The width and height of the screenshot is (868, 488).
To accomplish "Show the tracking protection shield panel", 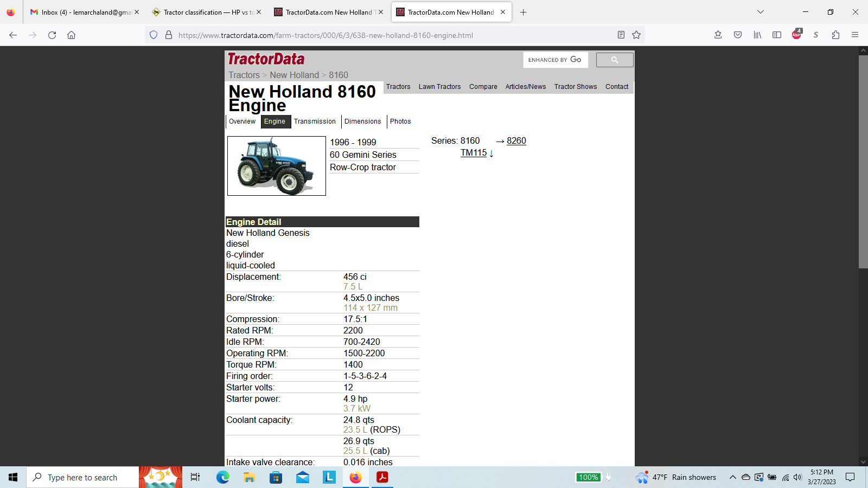I will [x=154, y=35].
